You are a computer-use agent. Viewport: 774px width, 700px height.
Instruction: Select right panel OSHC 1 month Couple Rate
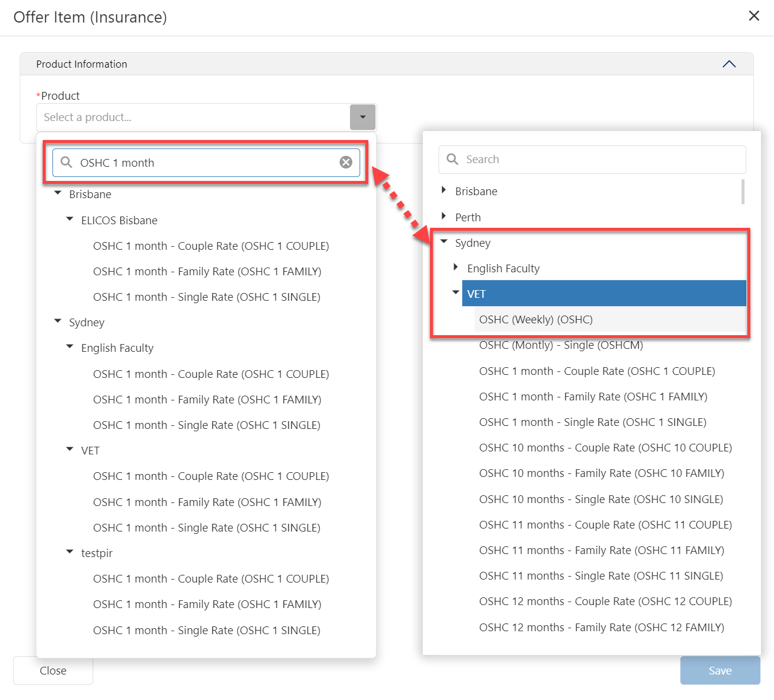597,371
